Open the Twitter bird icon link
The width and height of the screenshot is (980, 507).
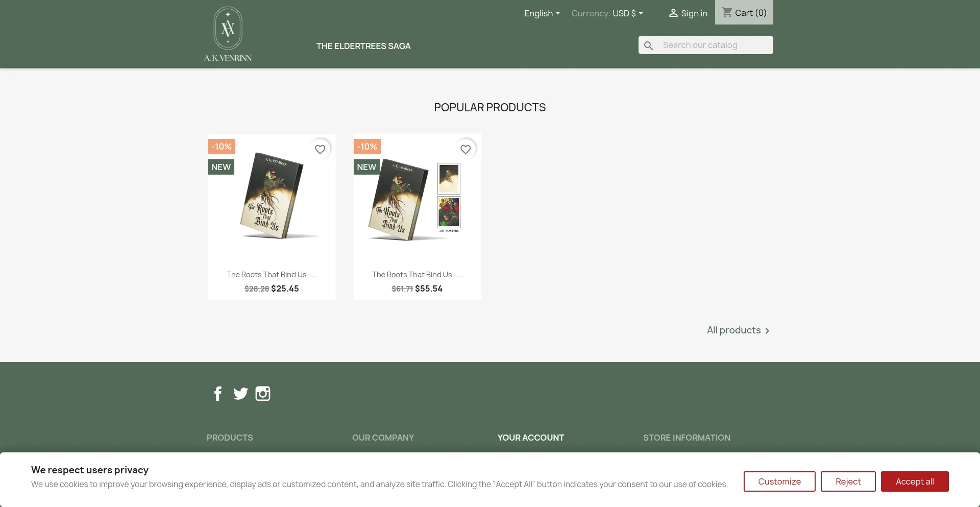(240, 394)
